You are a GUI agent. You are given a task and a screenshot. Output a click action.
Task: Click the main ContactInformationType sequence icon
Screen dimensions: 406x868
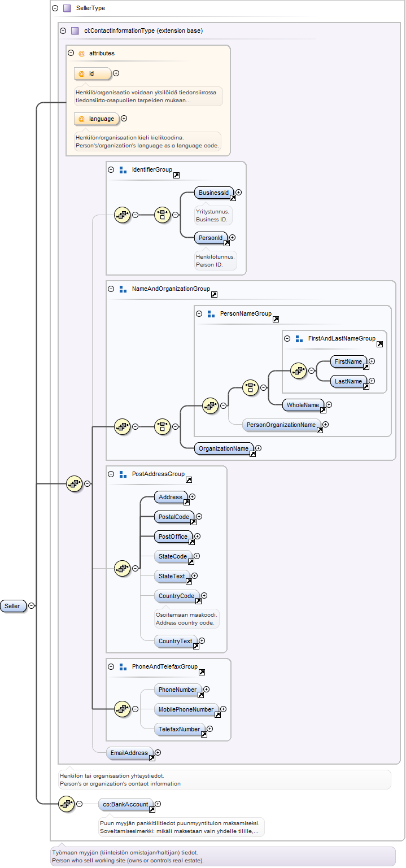pos(75,483)
